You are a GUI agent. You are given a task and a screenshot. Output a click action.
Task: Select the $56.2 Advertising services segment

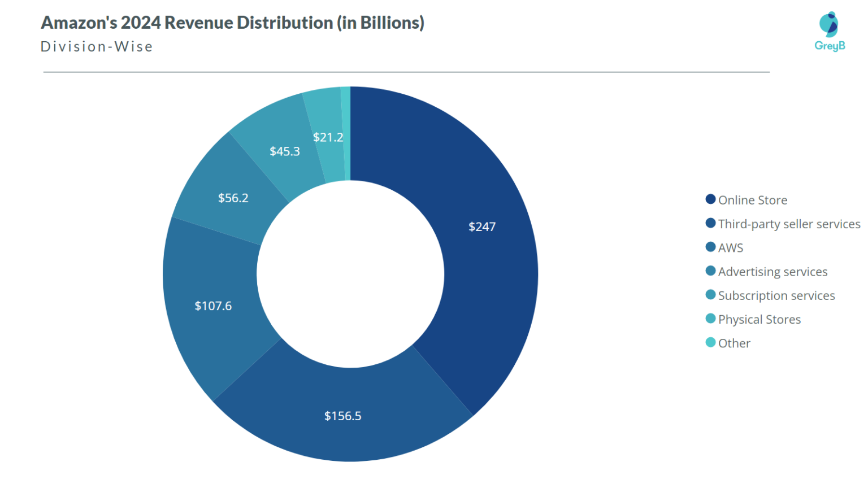232,198
